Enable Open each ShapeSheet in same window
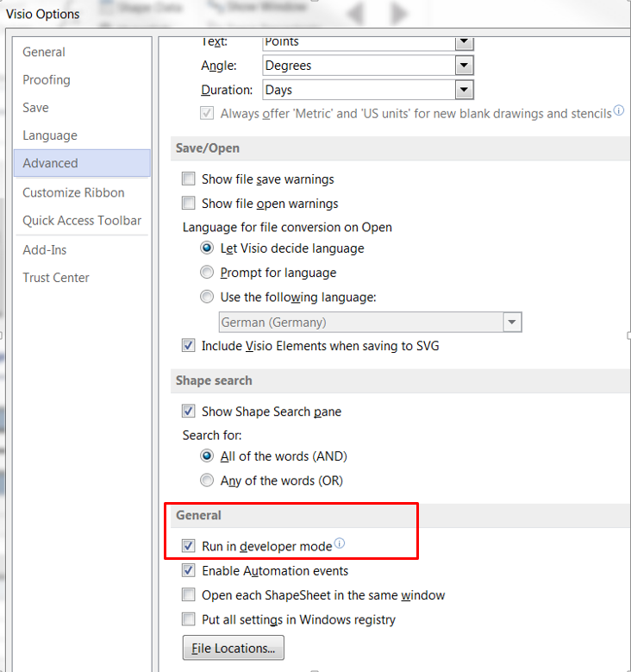This screenshot has width=631, height=672. coord(189,595)
